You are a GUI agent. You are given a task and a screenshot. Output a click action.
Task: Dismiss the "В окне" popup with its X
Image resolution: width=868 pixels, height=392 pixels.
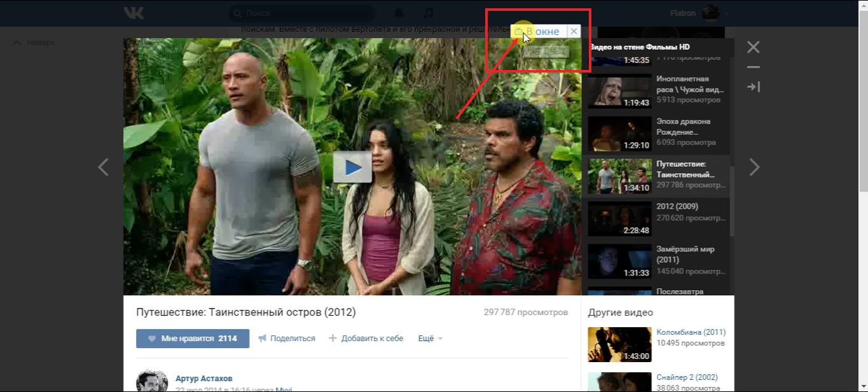[x=574, y=31]
